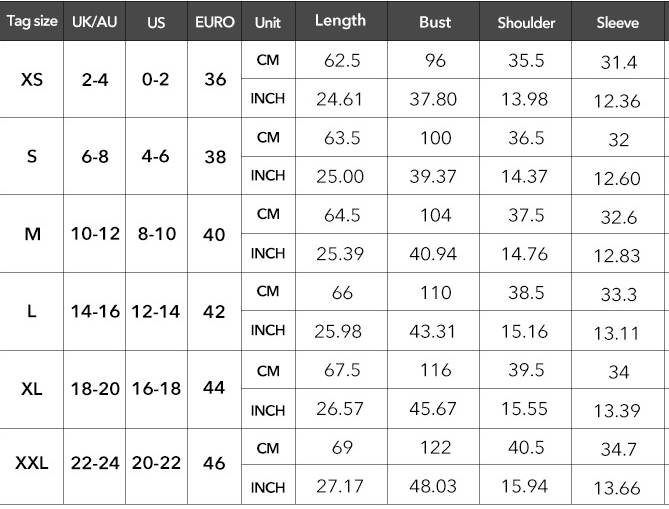669x509 pixels.
Task: Click the EURO column header
Action: 215,22
